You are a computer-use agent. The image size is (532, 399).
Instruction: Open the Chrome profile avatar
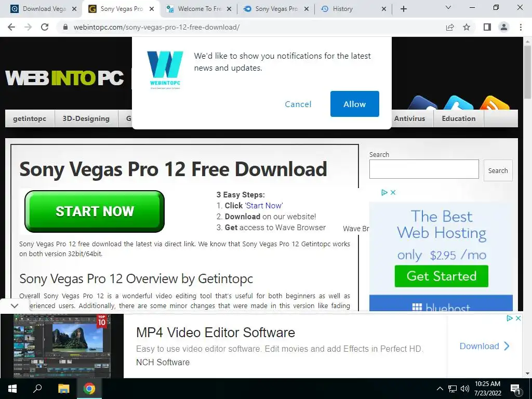(504, 27)
